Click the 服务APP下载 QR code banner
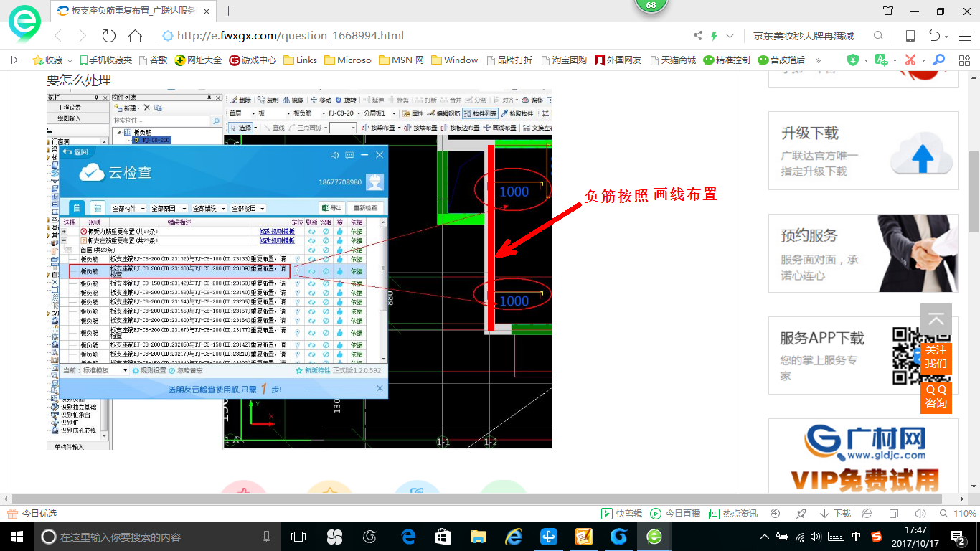The width and height of the screenshot is (980, 551). [x=863, y=356]
